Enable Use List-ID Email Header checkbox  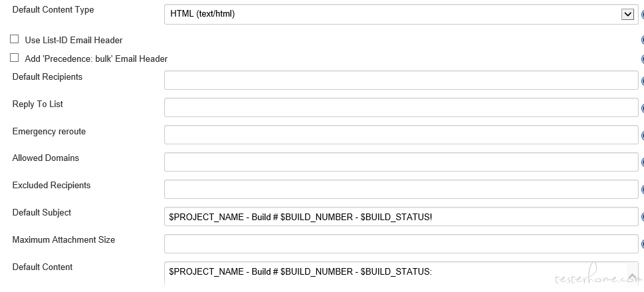click(x=15, y=40)
